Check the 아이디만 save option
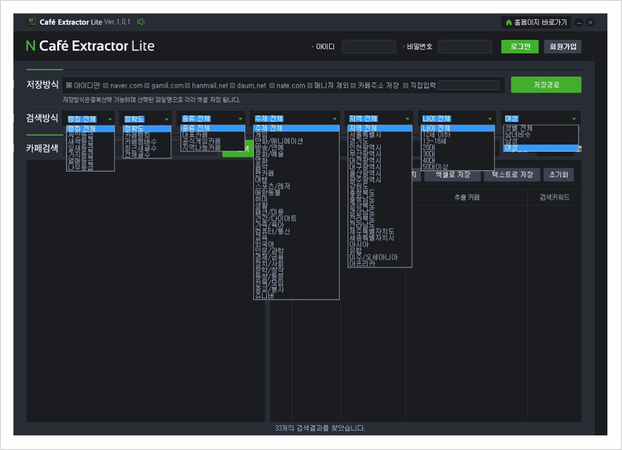This screenshot has width=622, height=450. click(69, 85)
